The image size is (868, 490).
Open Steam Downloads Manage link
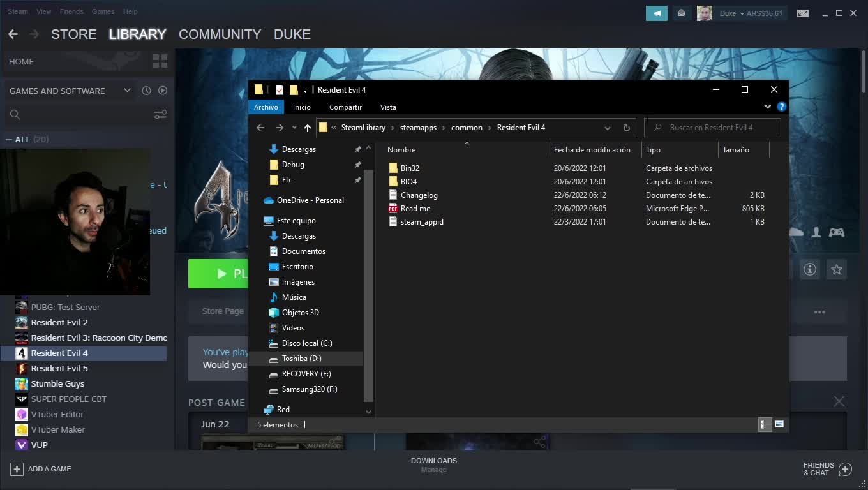[433, 470]
